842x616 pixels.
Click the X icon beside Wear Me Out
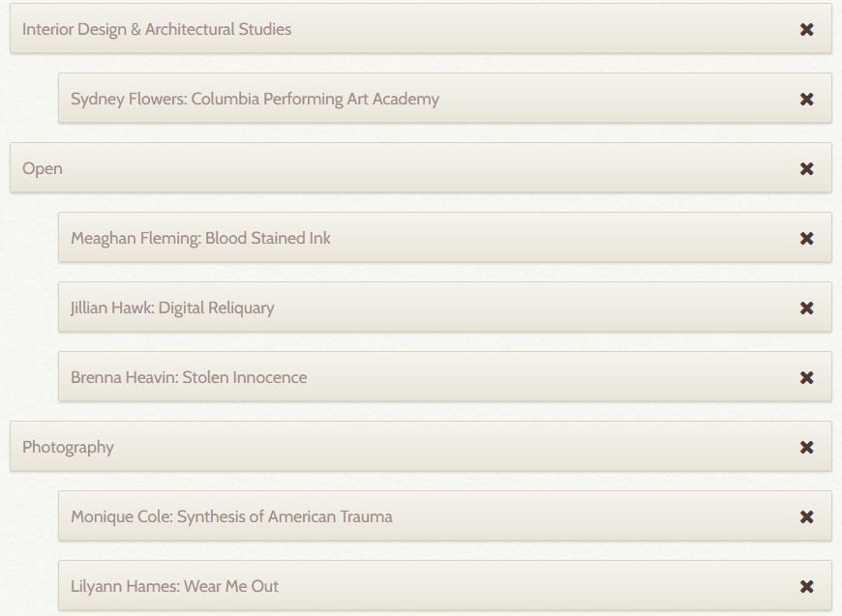coord(806,587)
